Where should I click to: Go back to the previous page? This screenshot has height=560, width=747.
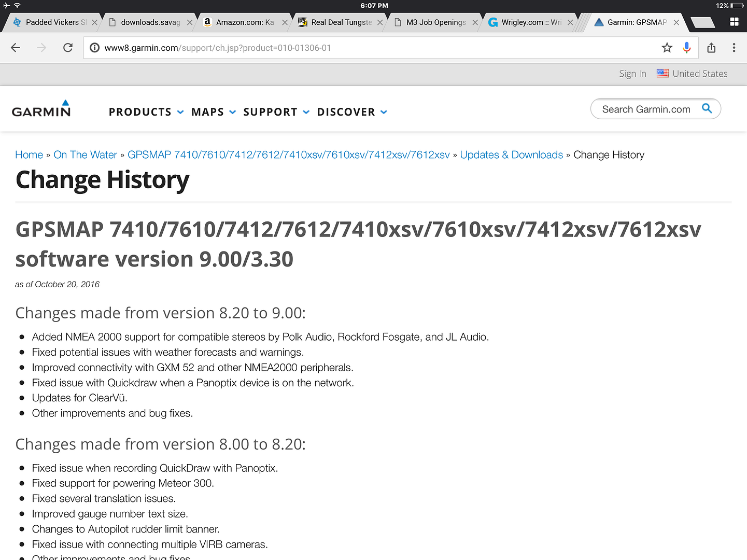[16, 48]
